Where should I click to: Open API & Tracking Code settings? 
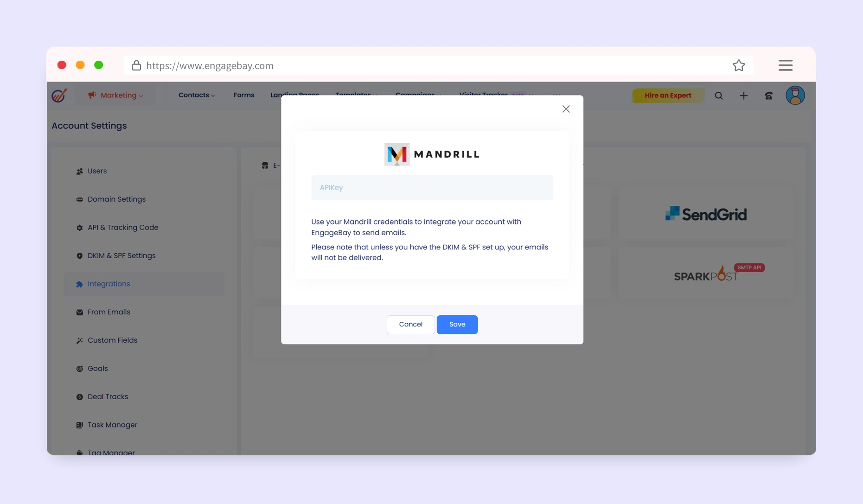[144, 228]
